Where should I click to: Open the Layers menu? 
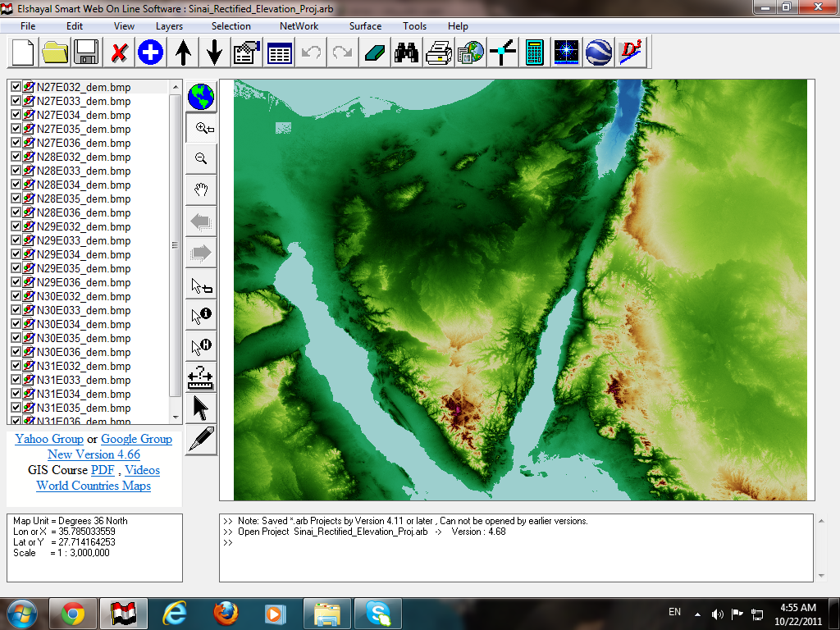pos(169,25)
